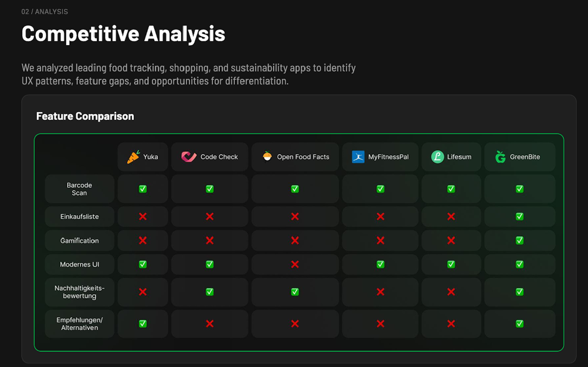588x367 pixels.
Task: Select the Empfehlungen/Alternativen row label
Action: (x=80, y=324)
